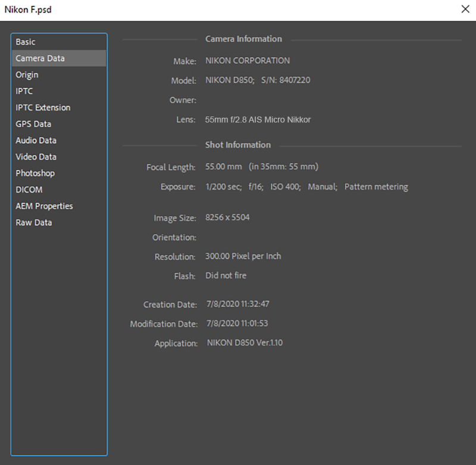
Task: Click the Creation Date value
Action: click(237, 304)
